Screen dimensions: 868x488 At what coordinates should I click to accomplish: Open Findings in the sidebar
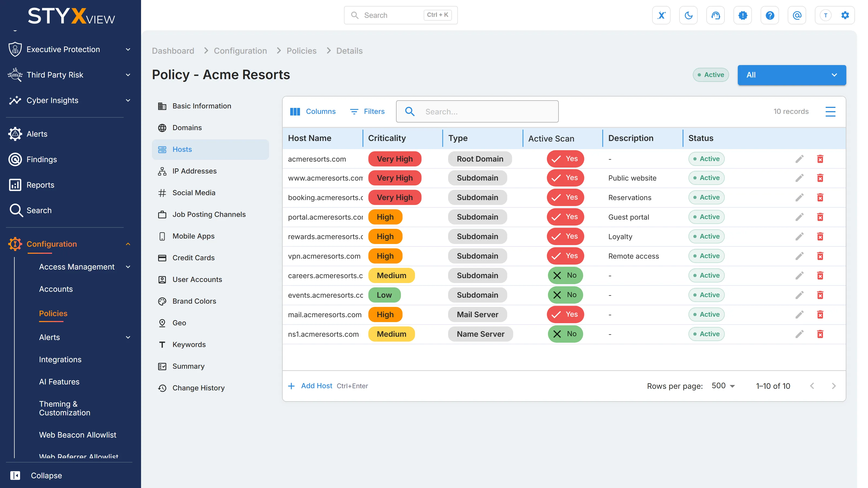[x=42, y=159]
